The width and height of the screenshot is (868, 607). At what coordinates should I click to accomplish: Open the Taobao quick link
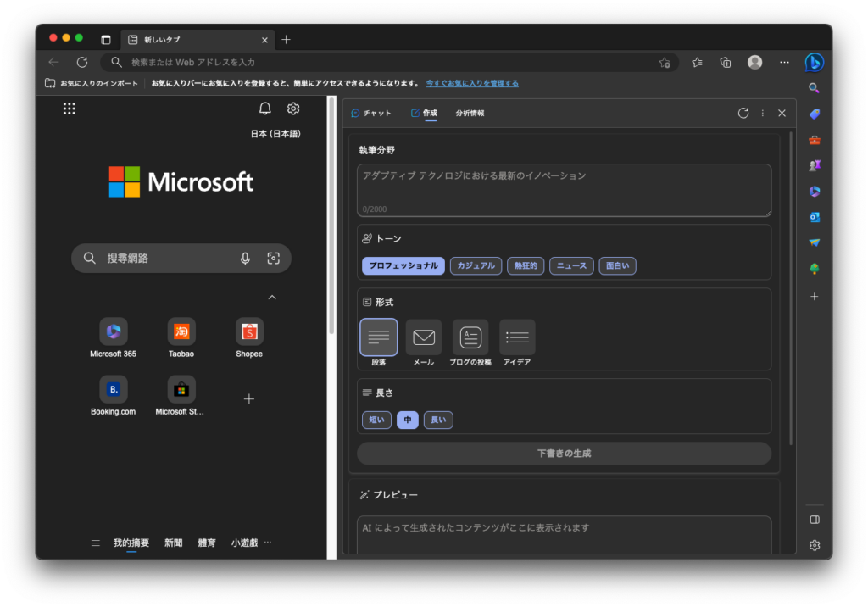point(181,337)
